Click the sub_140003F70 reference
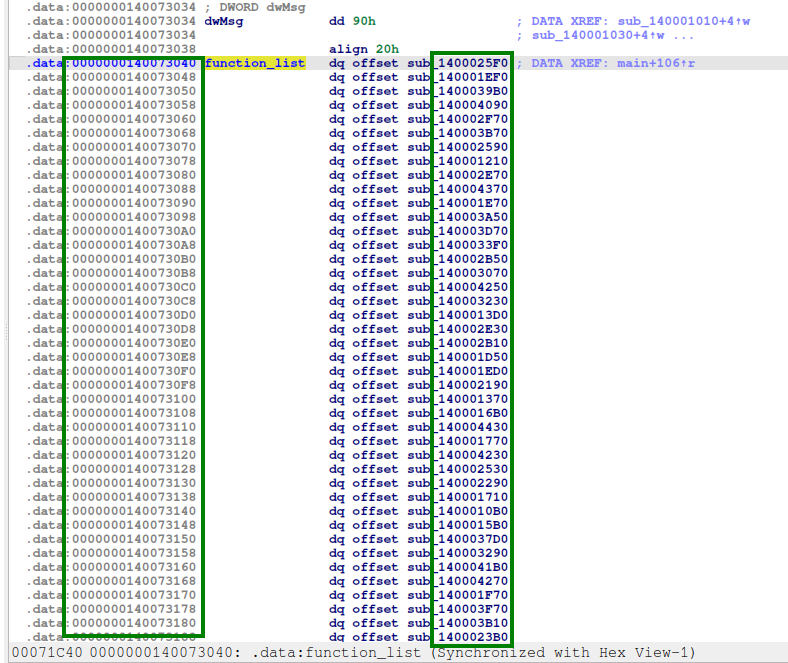This screenshot has width=788, height=663. tap(458, 609)
